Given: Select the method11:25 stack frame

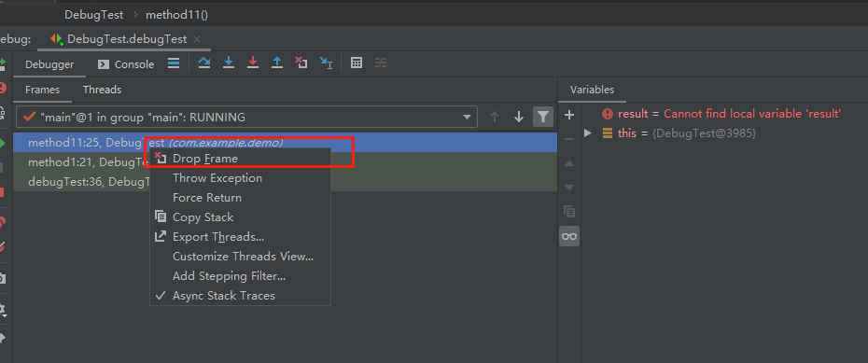Looking at the screenshot, I should [x=285, y=143].
